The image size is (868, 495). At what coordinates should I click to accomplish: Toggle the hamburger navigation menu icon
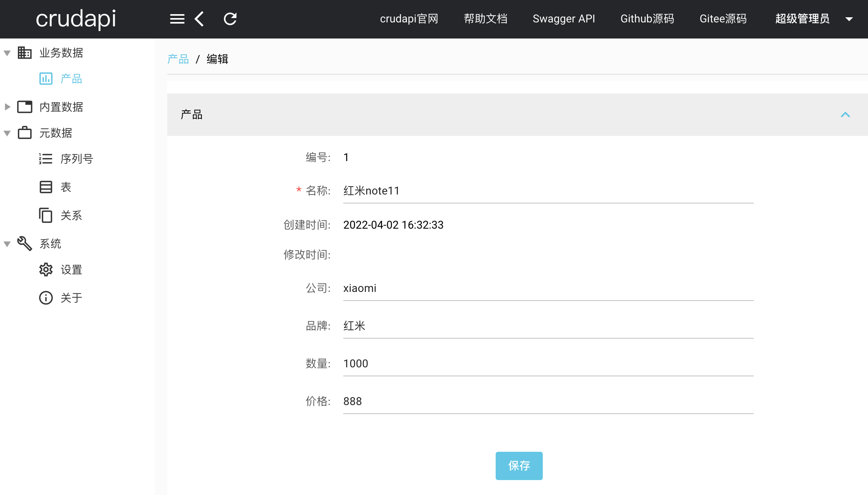[177, 19]
